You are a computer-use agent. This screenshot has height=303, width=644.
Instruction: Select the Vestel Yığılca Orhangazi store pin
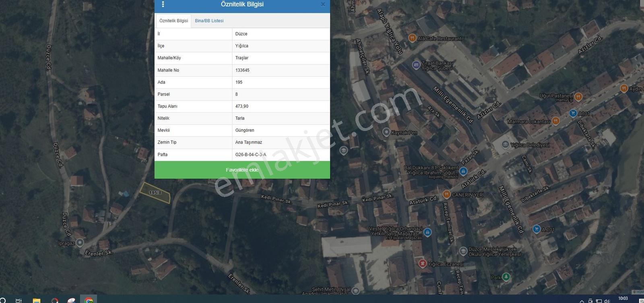click(427, 232)
